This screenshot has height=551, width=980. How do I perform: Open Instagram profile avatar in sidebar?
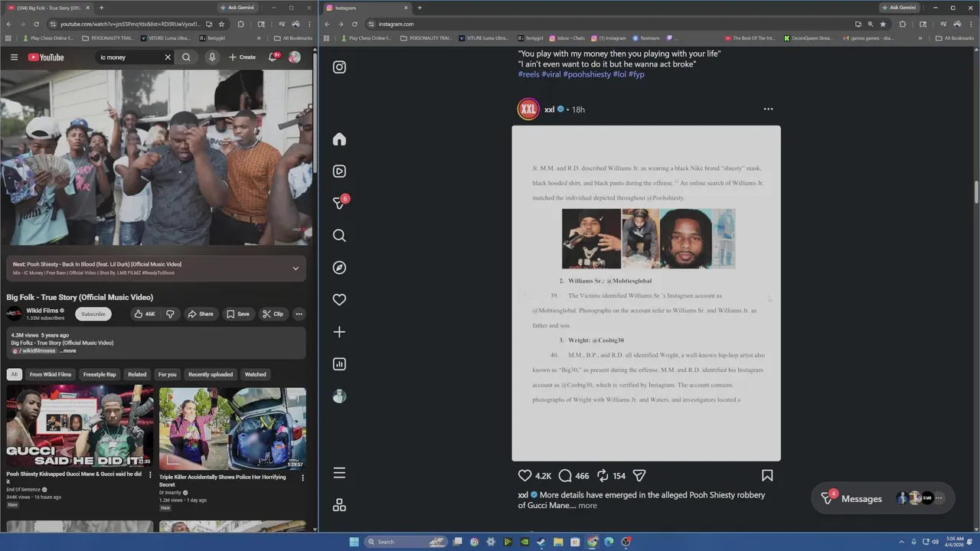pos(339,396)
